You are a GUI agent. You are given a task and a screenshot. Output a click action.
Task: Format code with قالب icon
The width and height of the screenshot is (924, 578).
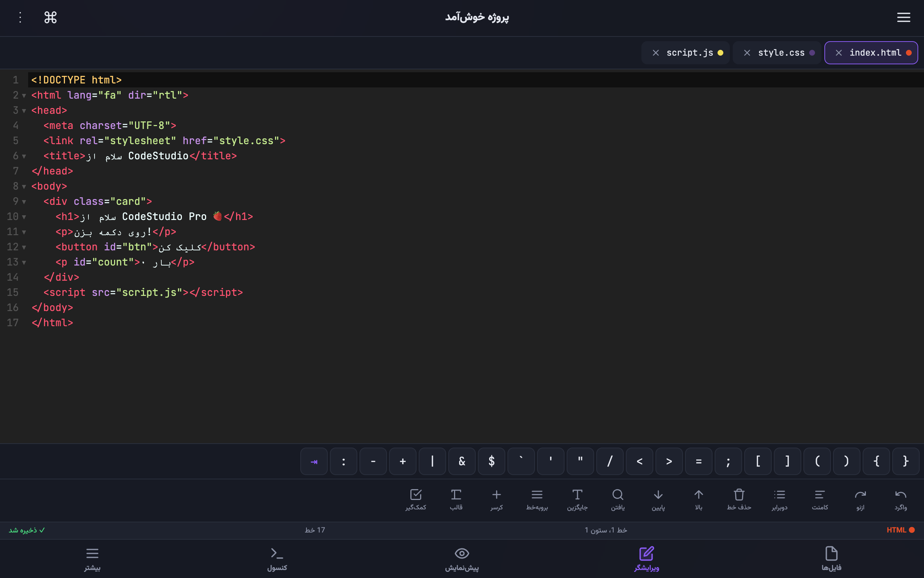[x=456, y=500]
